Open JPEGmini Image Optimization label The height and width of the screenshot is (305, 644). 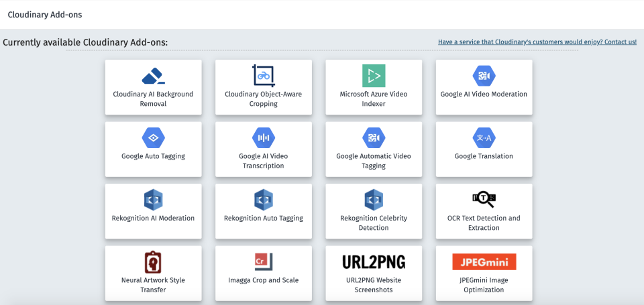tap(484, 285)
